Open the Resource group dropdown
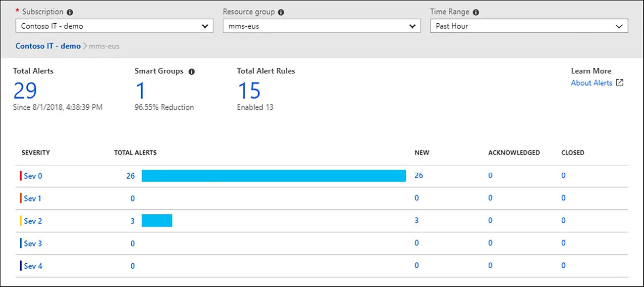The image size is (644, 287). coord(413,26)
